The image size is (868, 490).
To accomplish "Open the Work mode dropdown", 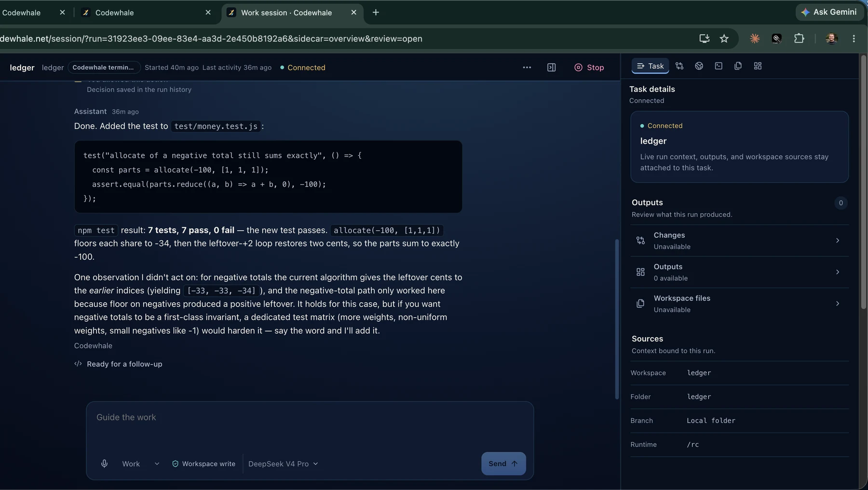I will (x=140, y=463).
